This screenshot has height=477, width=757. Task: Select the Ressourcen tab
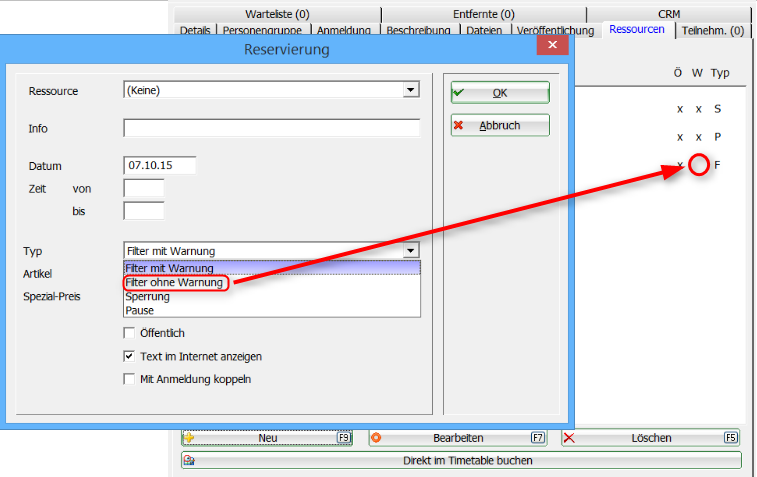pos(637,29)
